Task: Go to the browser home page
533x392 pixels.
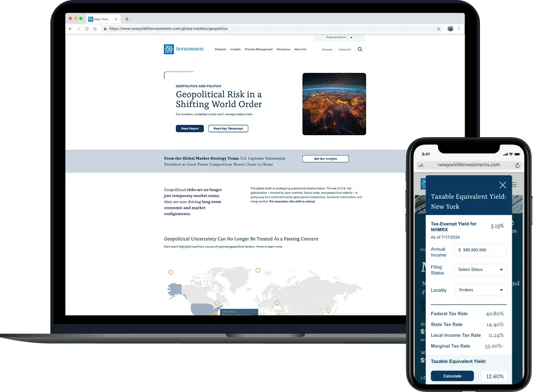Action: pyautogui.click(x=95, y=29)
